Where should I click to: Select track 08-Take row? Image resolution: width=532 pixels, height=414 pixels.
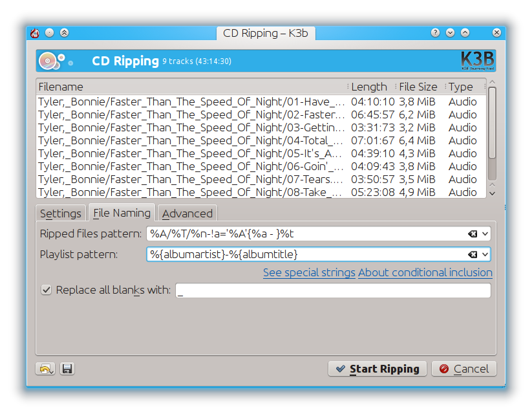(x=261, y=192)
